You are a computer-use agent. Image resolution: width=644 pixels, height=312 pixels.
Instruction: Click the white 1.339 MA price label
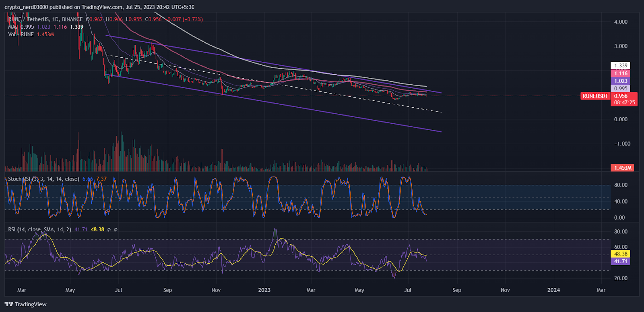point(621,66)
